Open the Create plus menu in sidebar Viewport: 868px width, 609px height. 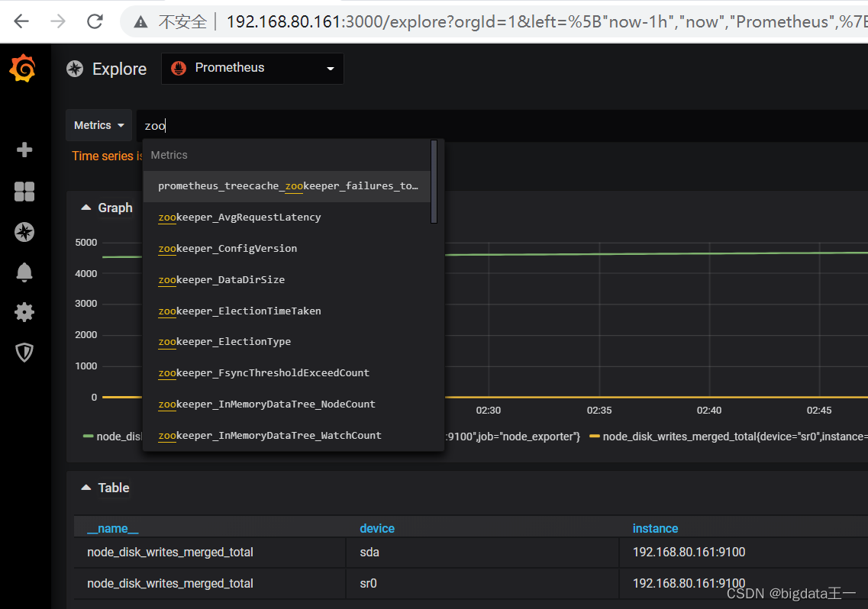pyautogui.click(x=24, y=150)
